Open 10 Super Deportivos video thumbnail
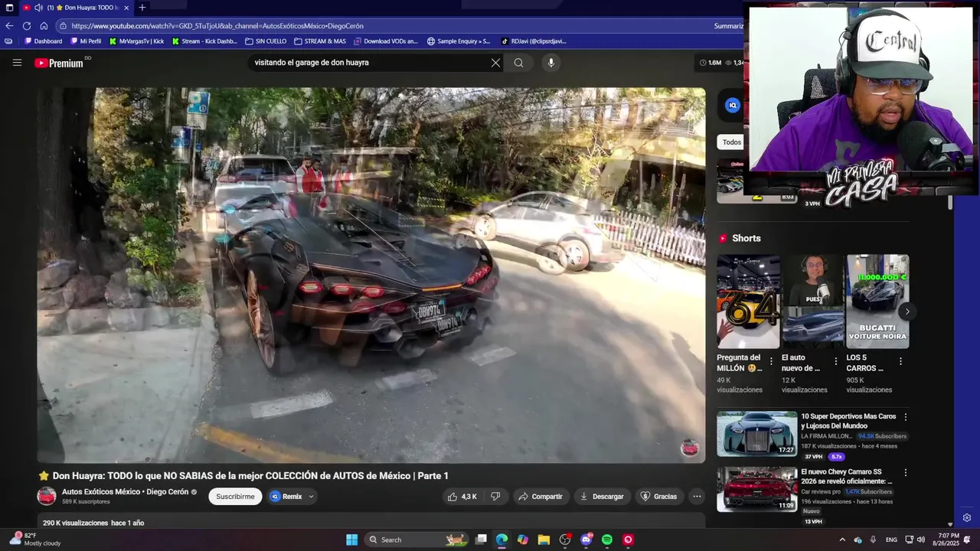 [x=756, y=434]
